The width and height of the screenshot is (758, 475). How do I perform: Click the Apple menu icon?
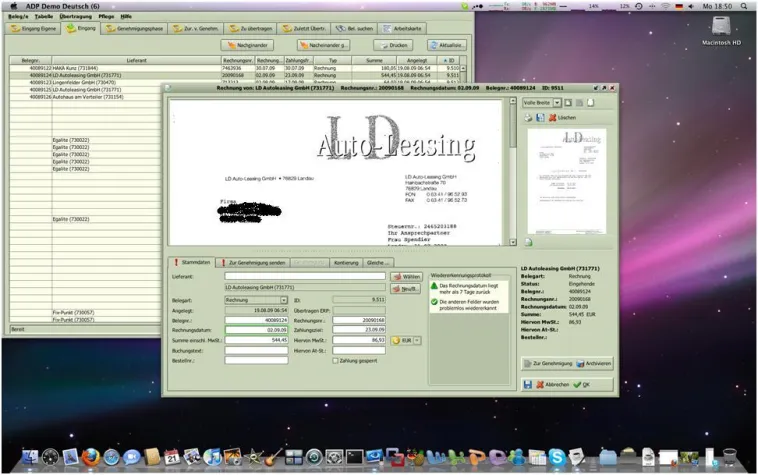click(x=14, y=6)
